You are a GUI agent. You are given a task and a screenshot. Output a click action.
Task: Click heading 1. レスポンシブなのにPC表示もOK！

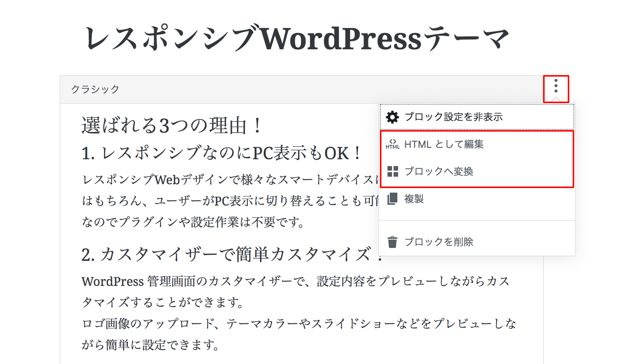(x=221, y=153)
